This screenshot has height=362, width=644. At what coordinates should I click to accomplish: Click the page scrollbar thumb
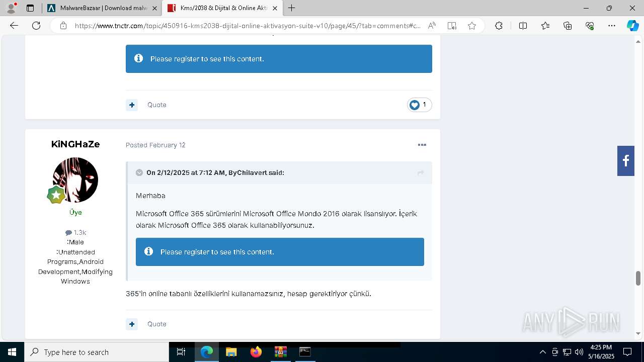coord(638,278)
